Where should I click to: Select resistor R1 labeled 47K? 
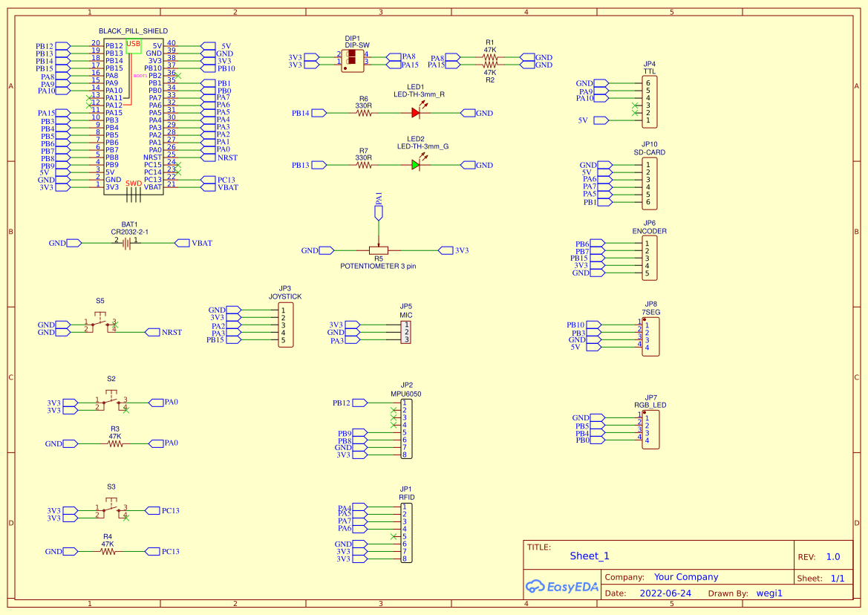point(490,57)
